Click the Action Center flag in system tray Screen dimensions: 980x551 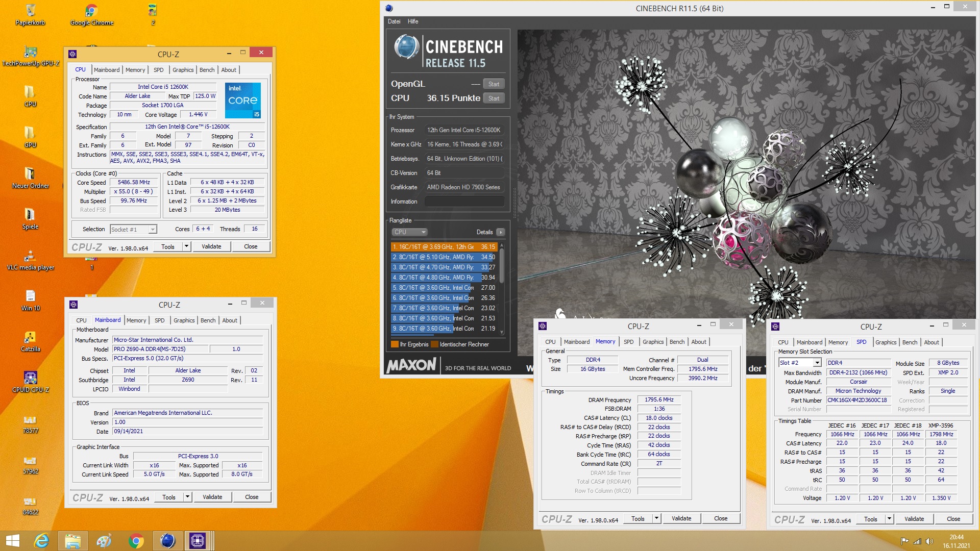[904, 541]
